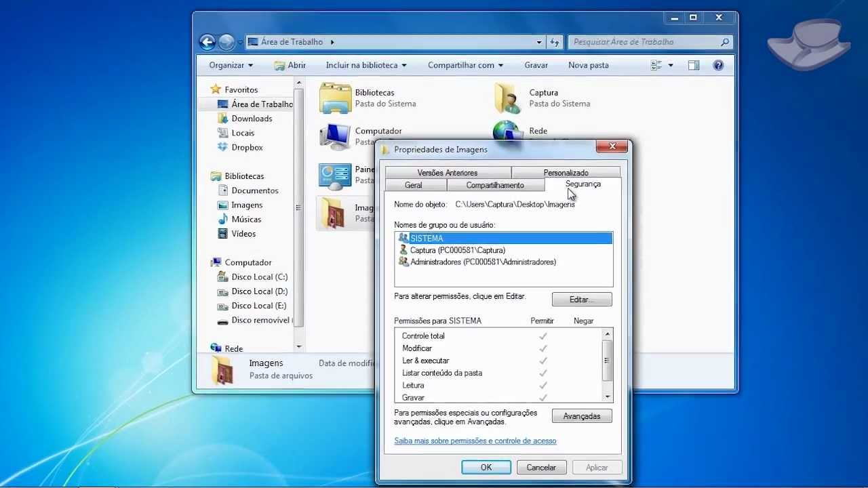Click the Dropbox icon in sidebar

[222, 147]
